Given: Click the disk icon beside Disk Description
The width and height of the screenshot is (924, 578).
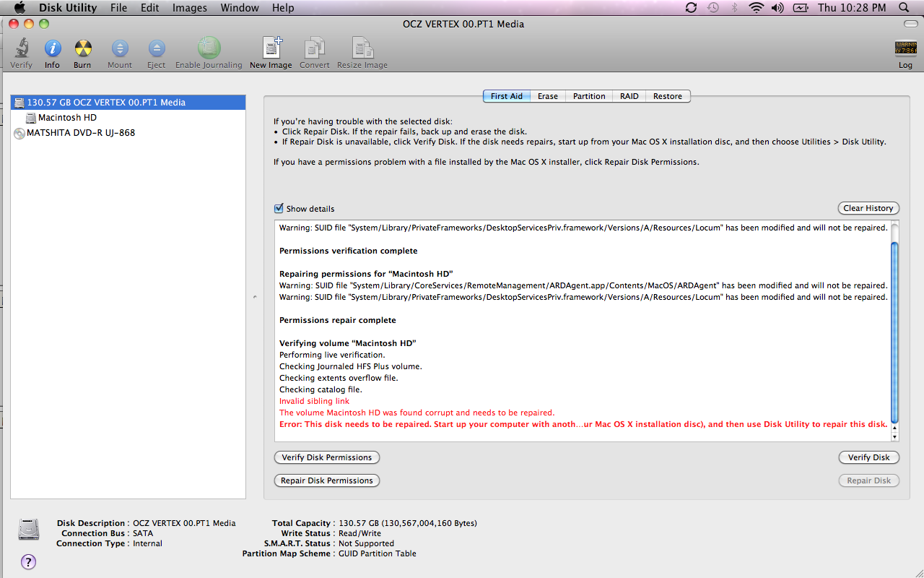Looking at the screenshot, I should click(29, 530).
